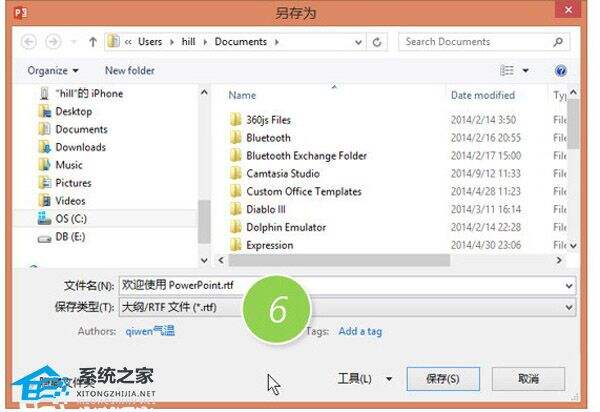Open the 保存类型 file type dropdown
600x412 pixels.
point(346,305)
